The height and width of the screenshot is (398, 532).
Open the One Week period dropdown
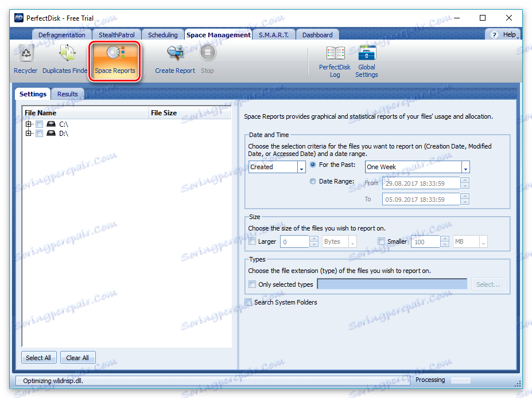click(465, 167)
